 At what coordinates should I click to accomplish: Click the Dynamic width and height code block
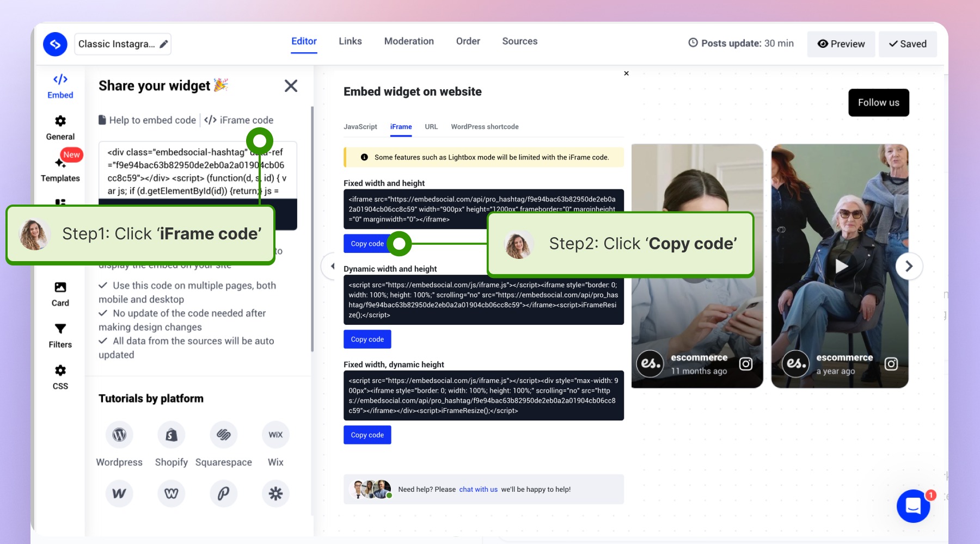(x=483, y=300)
